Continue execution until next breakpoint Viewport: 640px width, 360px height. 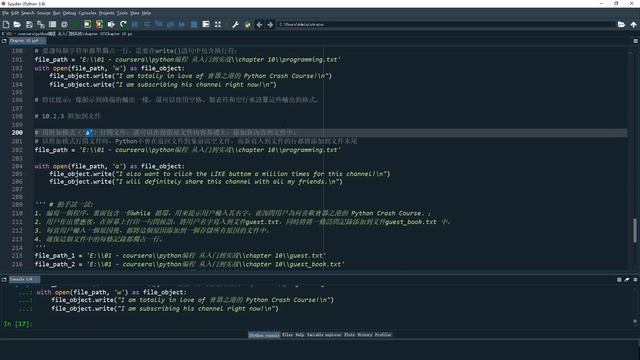[x=182, y=24]
